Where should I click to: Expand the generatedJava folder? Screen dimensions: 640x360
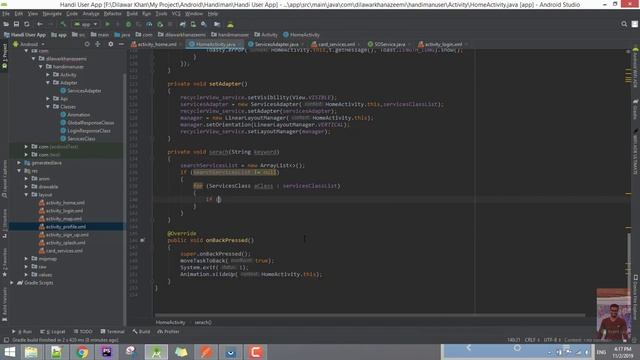click(x=19, y=162)
